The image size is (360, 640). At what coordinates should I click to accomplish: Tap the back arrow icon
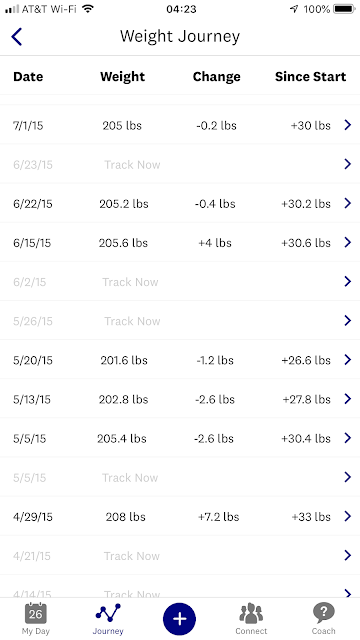click(16, 37)
